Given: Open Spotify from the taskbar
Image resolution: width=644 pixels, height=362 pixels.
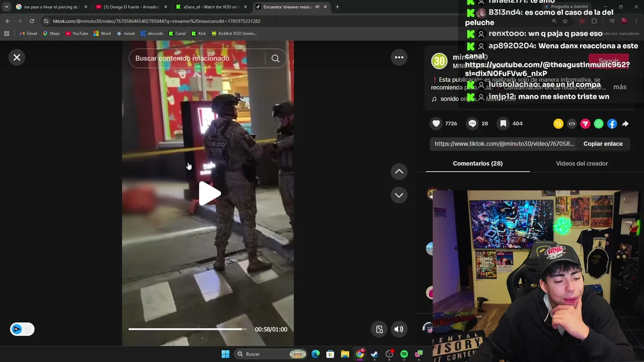Looking at the screenshot, I should click(404, 354).
